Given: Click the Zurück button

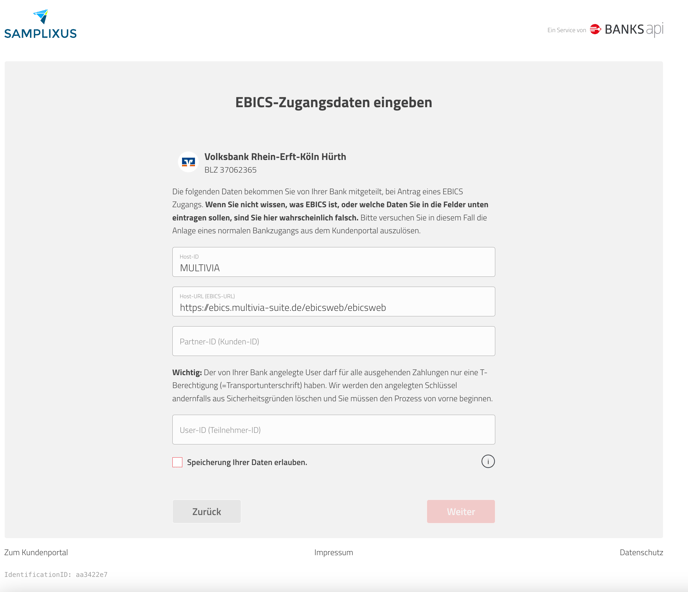Looking at the screenshot, I should coord(207,512).
